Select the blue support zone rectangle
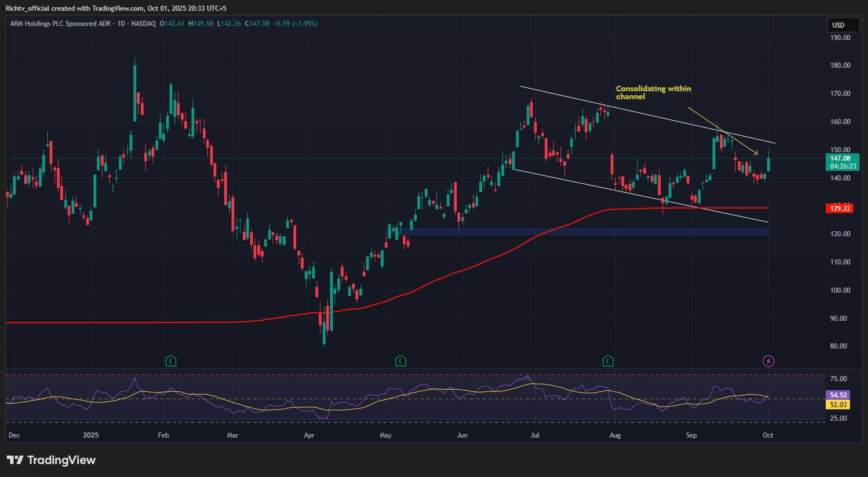This screenshot has width=868, height=477. [586, 231]
